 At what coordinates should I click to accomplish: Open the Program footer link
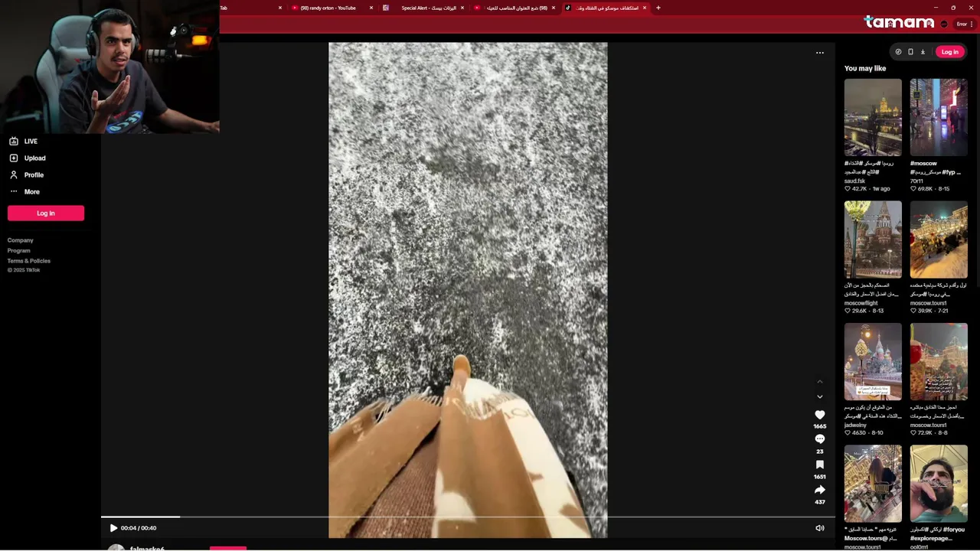point(19,251)
